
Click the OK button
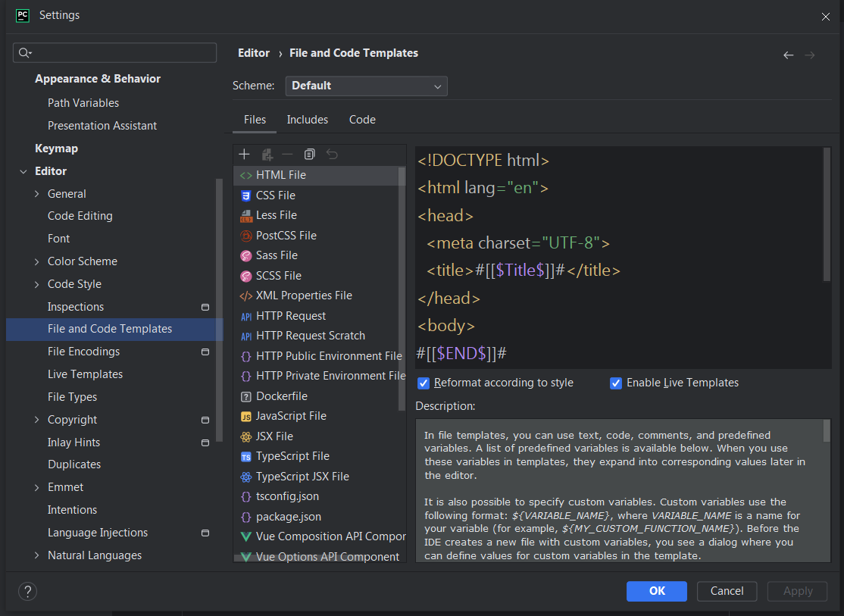tap(656, 591)
